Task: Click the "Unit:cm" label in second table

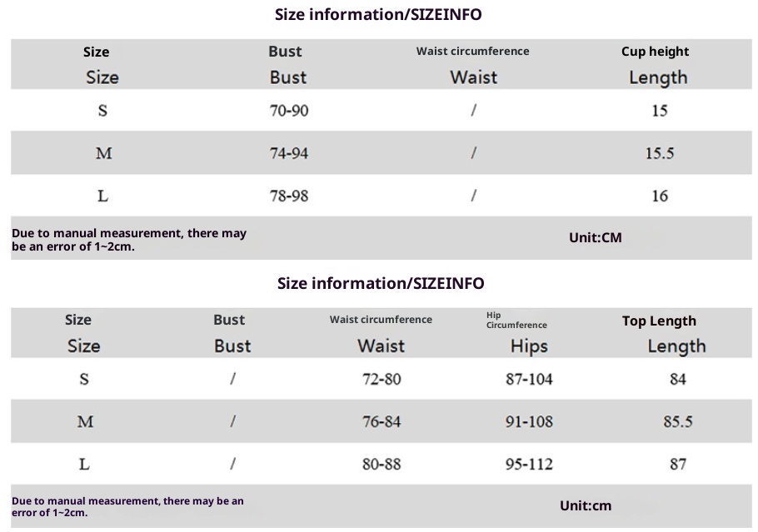Action: click(x=586, y=505)
